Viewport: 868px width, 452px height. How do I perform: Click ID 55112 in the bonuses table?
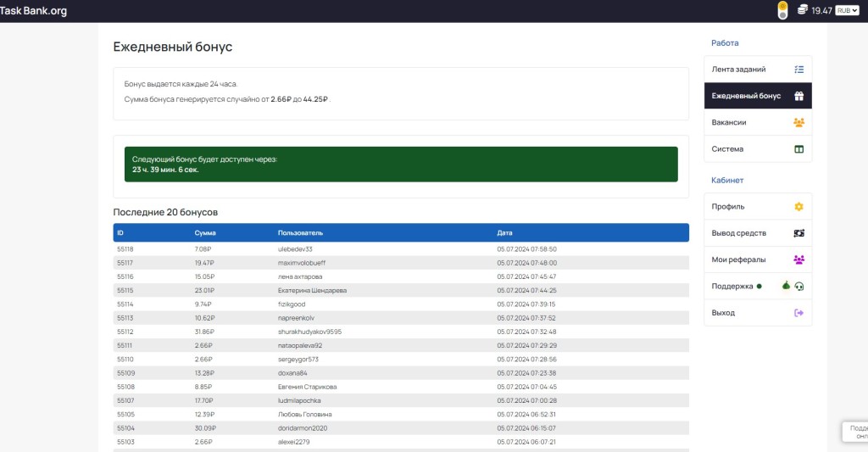[x=125, y=332]
